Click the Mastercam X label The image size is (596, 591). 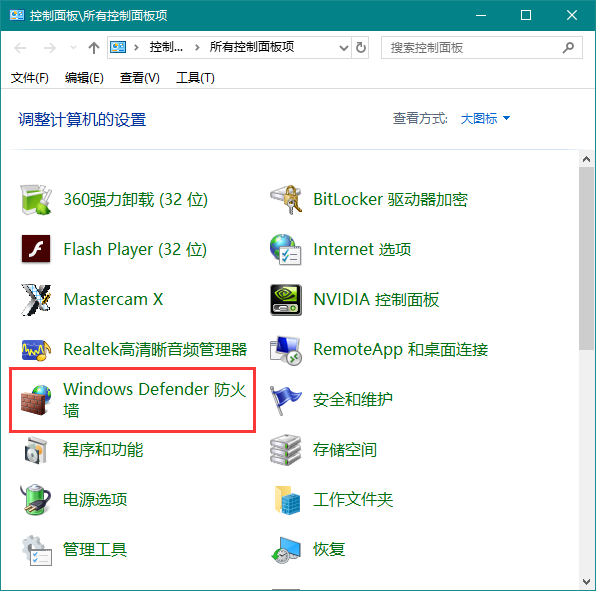coord(113,299)
